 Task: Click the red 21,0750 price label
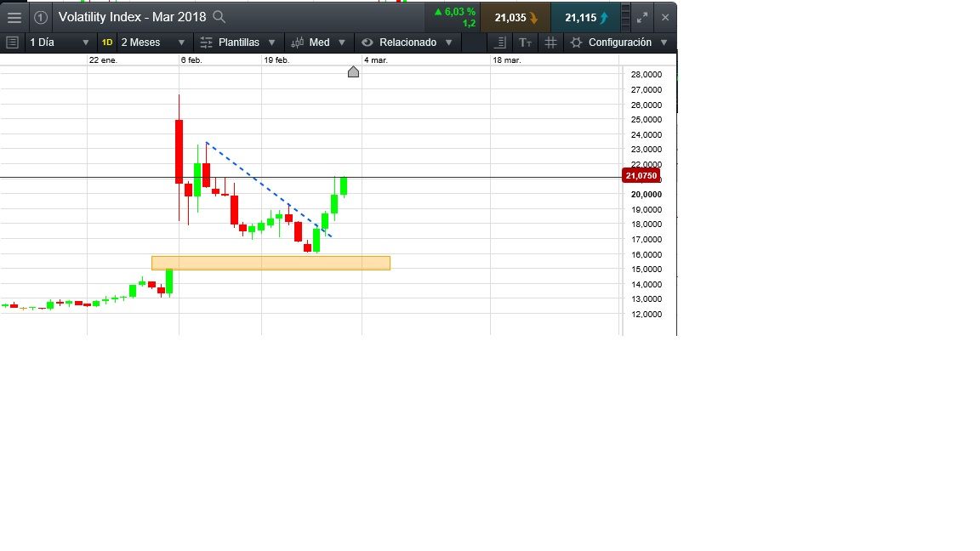641,176
